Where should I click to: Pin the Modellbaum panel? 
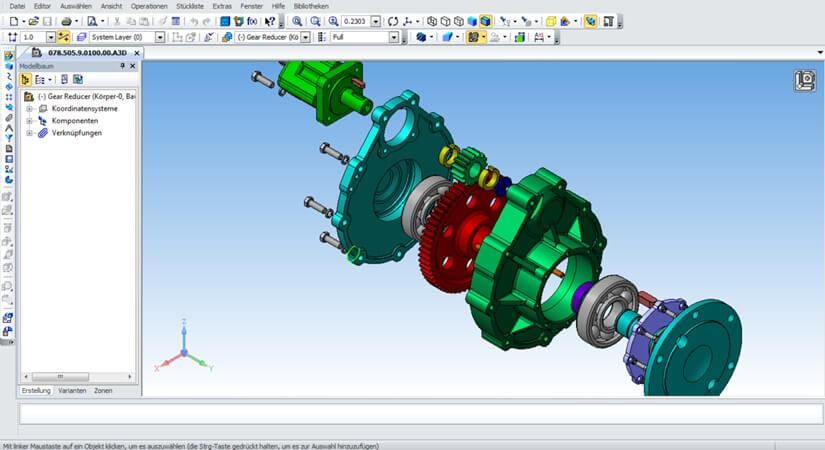pos(122,65)
